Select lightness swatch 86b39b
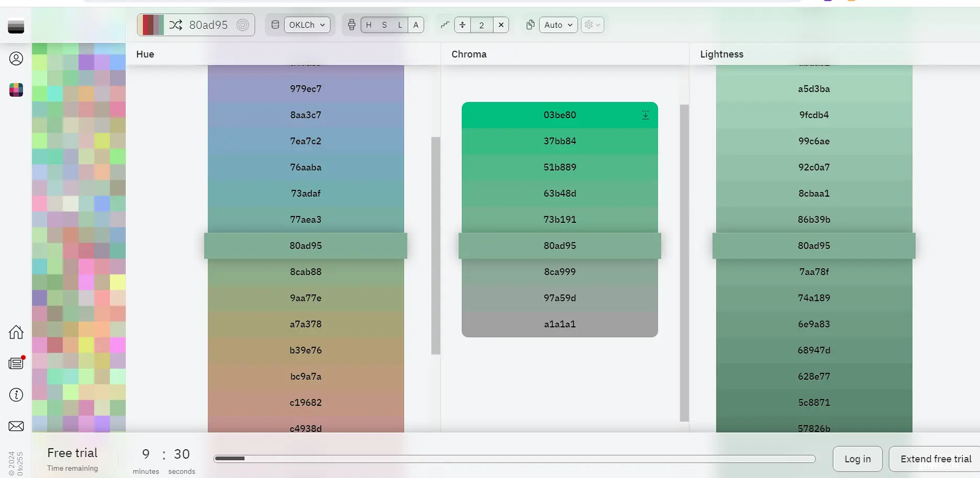The height and width of the screenshot is (478, 980). [x=814, y=220]
